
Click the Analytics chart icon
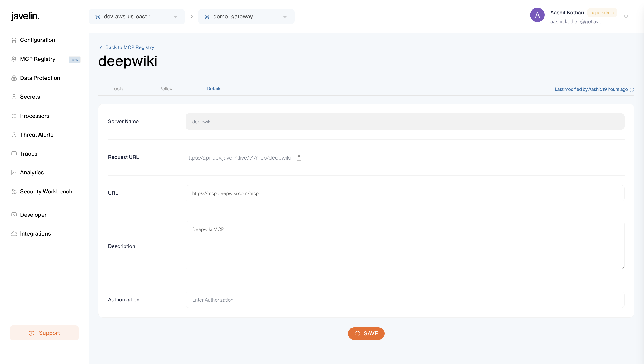tap(14, 173)
